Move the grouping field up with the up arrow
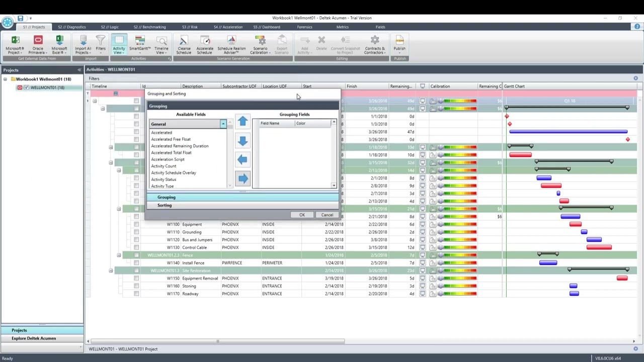Image resolution: width=644 pixels, height=362 pixels. tap(243, 121)
